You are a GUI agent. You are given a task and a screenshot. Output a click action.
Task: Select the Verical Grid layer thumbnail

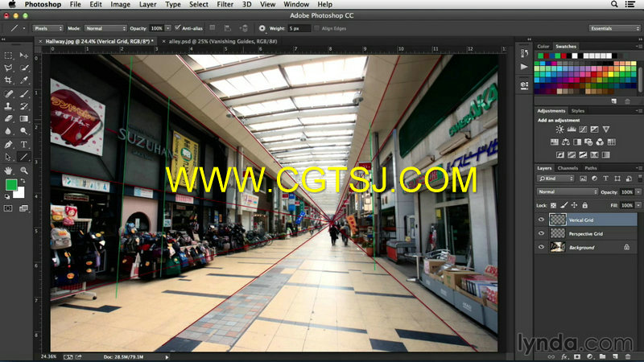coord(557,220)
